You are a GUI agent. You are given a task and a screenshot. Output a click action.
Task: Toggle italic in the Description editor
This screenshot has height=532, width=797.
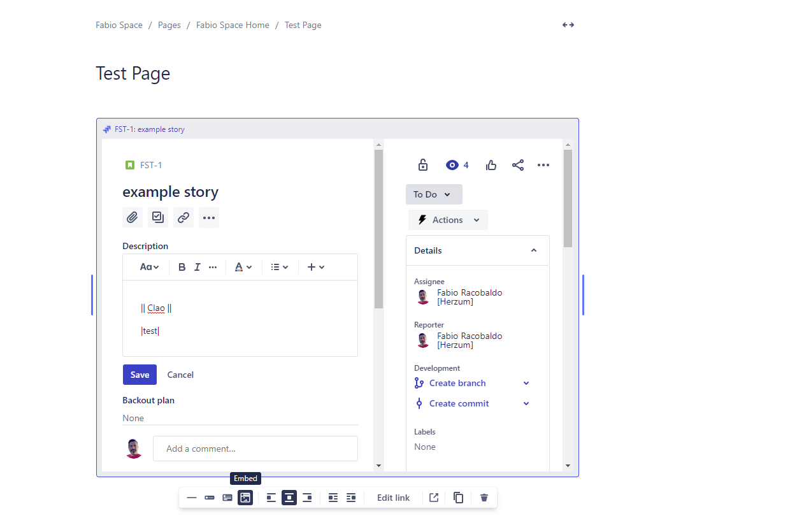[197, 267]
